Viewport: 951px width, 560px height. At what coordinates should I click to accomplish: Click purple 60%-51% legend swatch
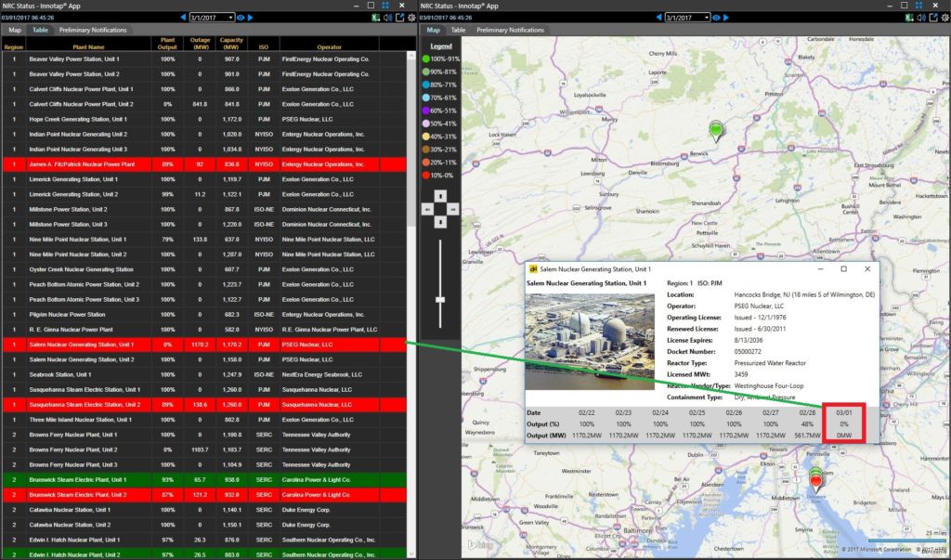click(x=425, y=111)
